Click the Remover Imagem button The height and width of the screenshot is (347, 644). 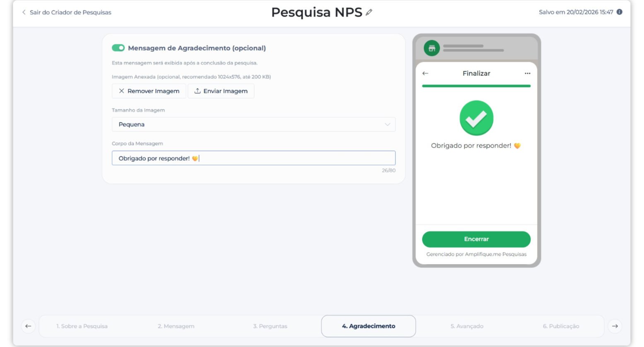(x=149, y=91)
